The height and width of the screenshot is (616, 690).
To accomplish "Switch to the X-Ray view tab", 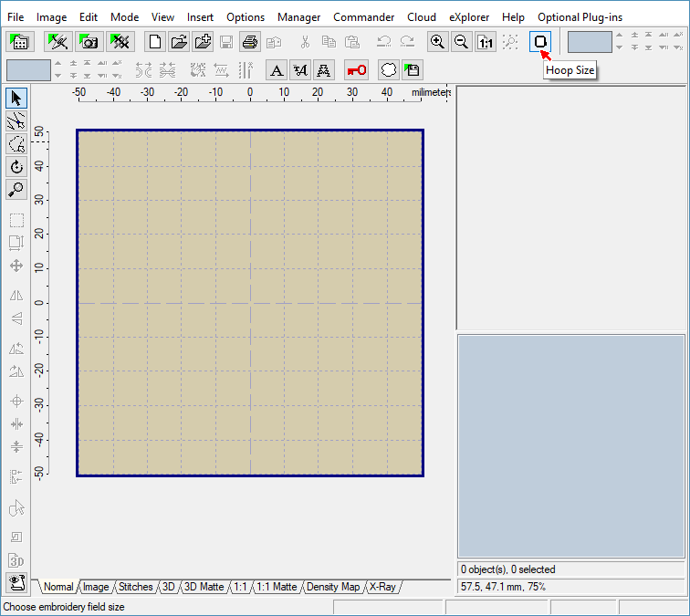I will point(382,587).
